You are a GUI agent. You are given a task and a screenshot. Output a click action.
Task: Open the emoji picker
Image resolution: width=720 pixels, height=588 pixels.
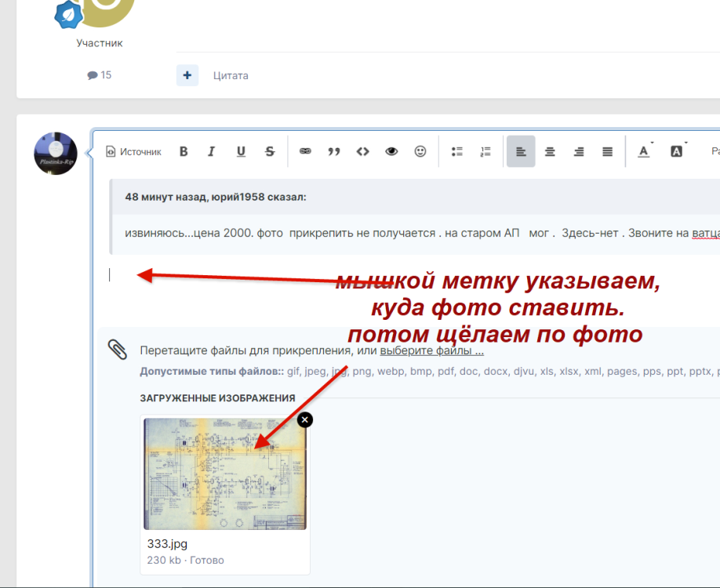(420, 152)
